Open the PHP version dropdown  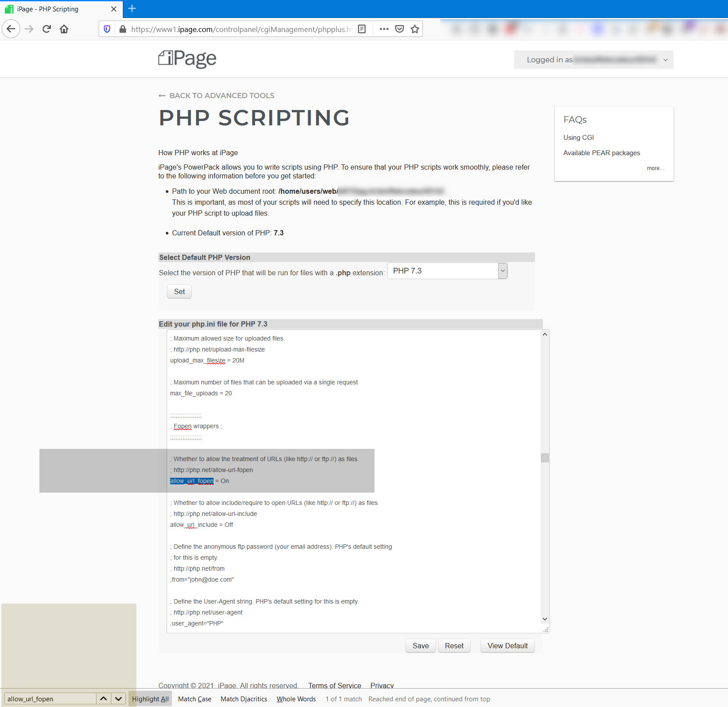[x=447, y=271]
